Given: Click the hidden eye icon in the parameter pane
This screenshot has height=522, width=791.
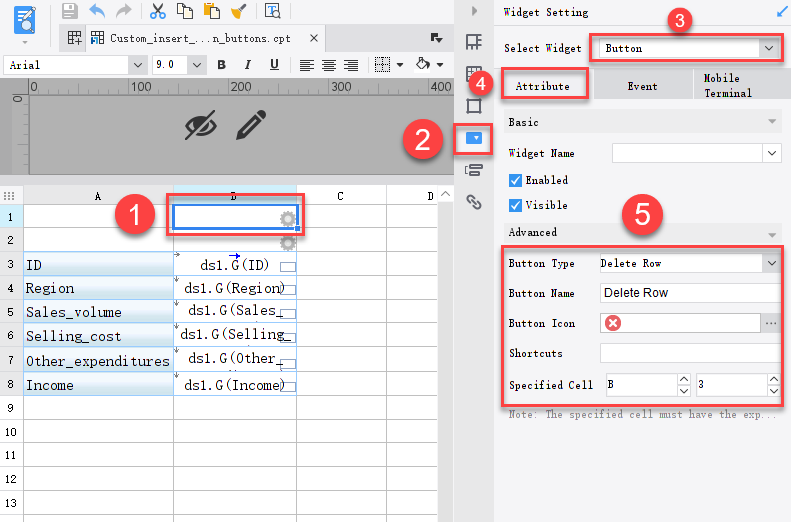Looking at the screenshot, I should pyautogui.click(x=201, y=125).
